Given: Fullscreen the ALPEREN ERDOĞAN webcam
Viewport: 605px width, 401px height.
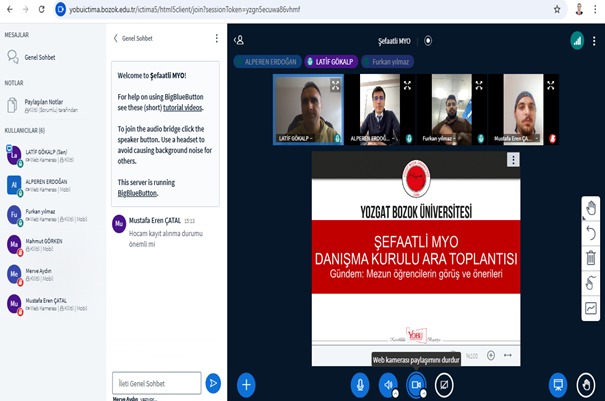Looking at the screenshot, I should click(407, 85).
